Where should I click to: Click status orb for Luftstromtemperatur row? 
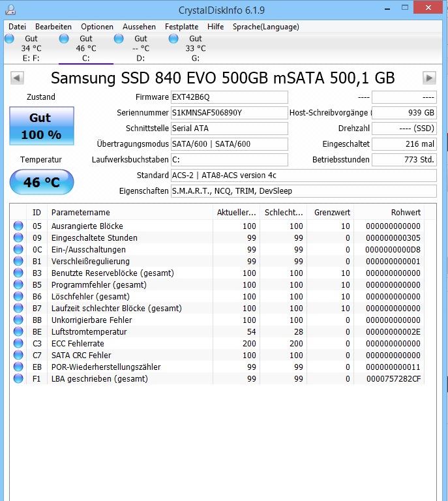18,331
